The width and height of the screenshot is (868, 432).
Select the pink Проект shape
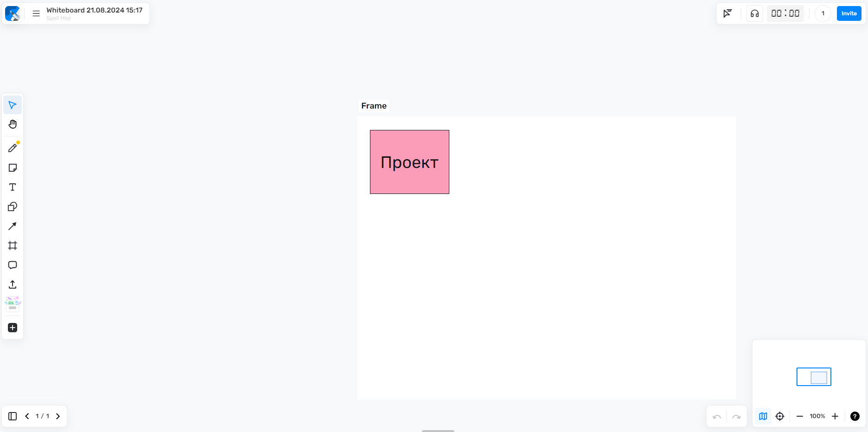(409, 162)
